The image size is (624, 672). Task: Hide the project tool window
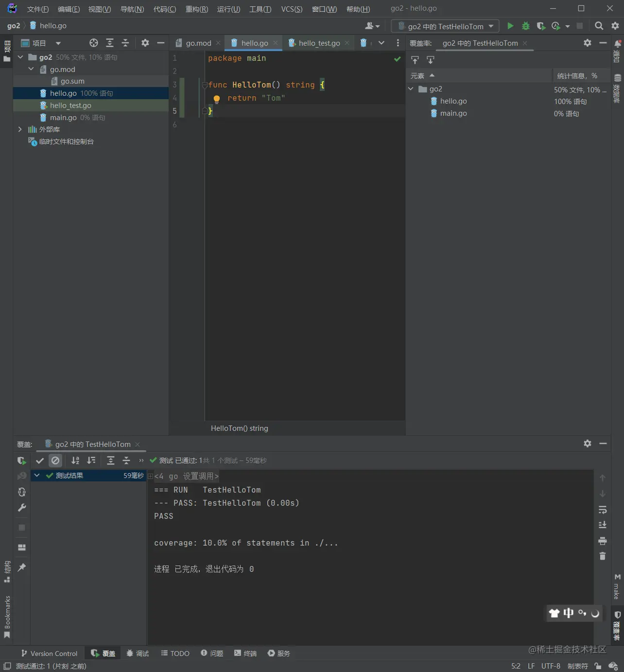pyautogui.click(x=161, y=43)
